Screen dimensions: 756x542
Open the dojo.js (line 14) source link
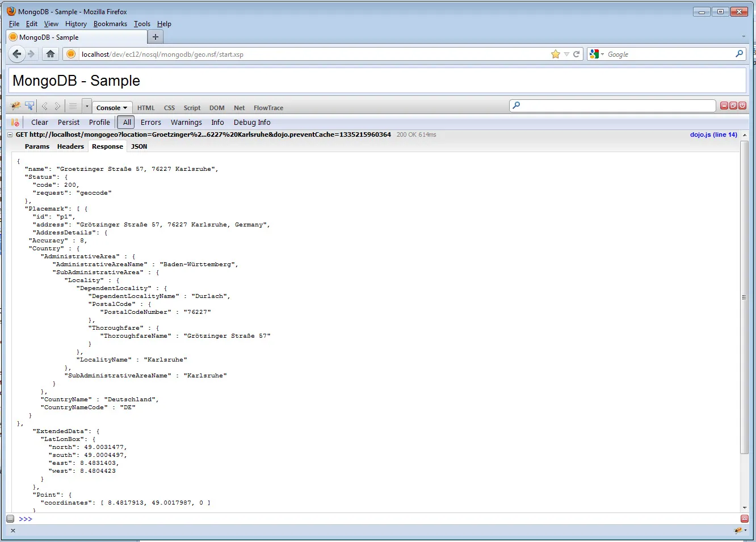pyautogui.click(x=713, y=135)
